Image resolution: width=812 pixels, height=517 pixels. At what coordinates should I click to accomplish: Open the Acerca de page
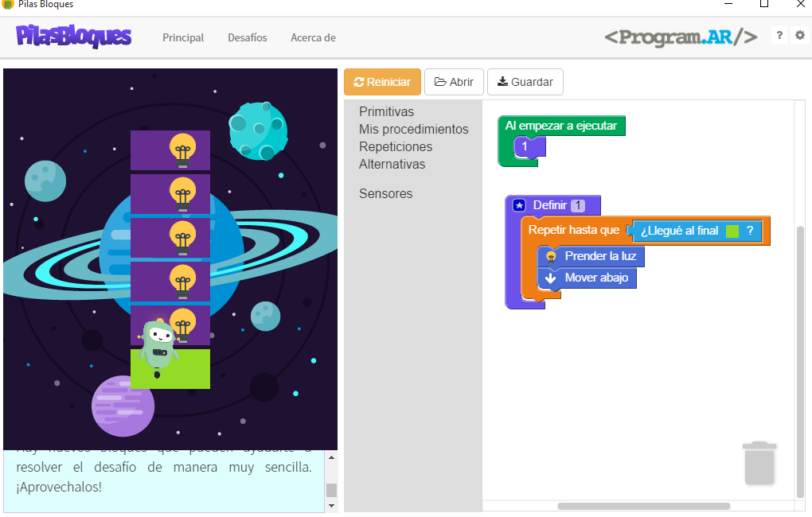point(314,37)
